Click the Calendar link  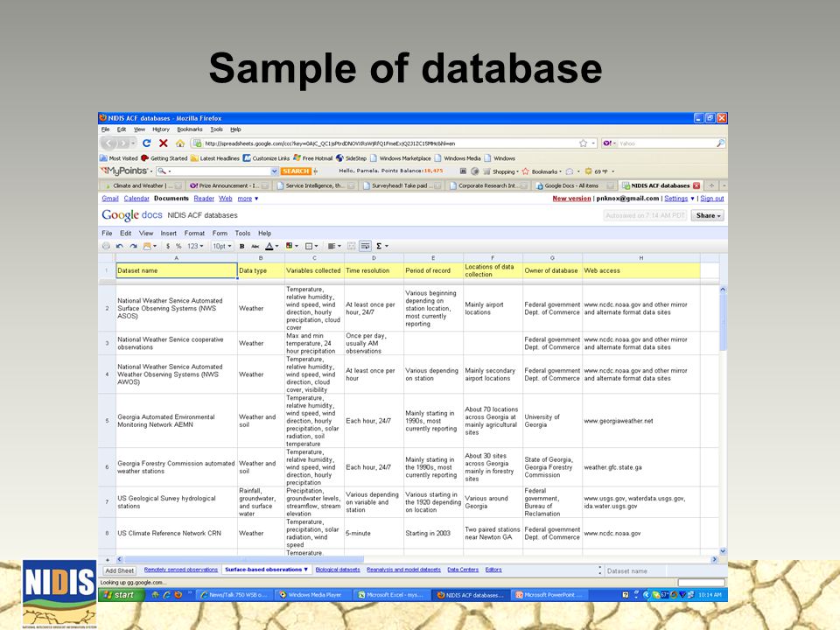136,199
